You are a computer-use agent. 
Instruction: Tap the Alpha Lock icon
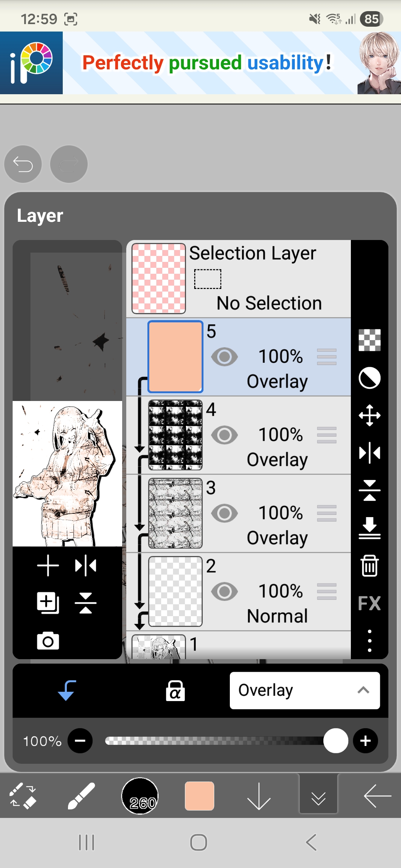175,691
